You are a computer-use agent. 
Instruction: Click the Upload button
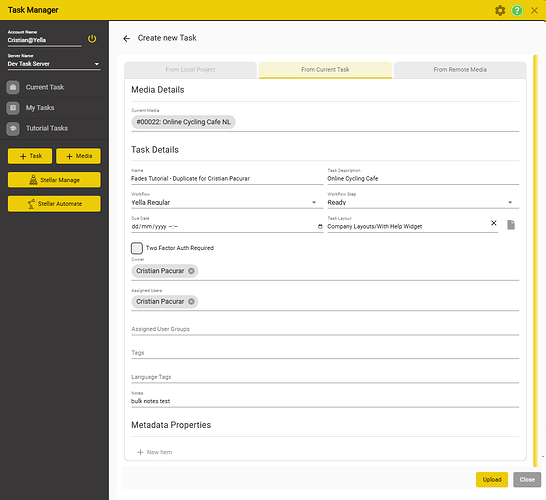(x=492, y=479)
